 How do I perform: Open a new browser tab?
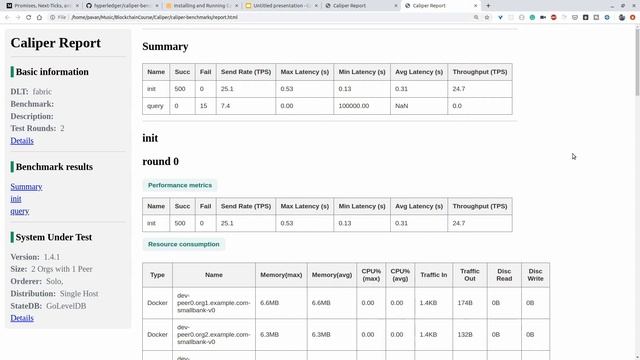488,6
